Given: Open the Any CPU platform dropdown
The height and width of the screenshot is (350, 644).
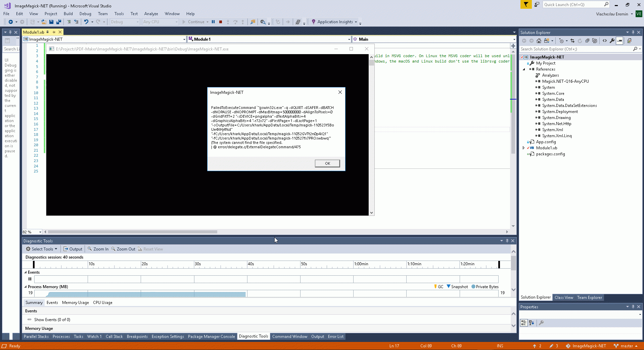Looking at the screenshot, I should pyautogui.click(x=160, y=22).
